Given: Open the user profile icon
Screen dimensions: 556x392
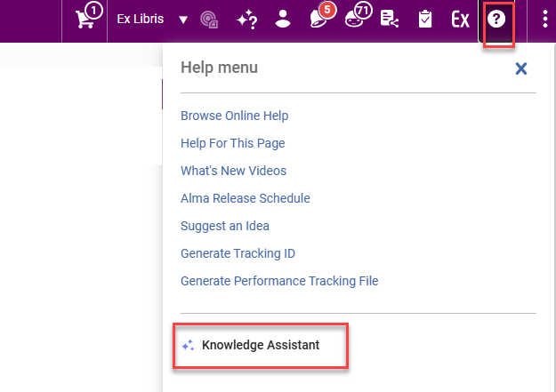Looking at the screenshot, I should click(283, 20).
